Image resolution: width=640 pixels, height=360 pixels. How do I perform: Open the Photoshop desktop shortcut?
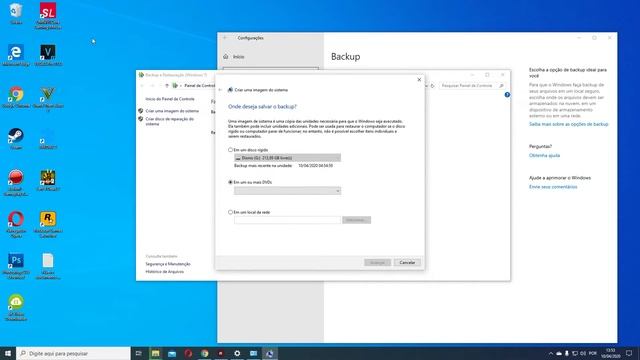click(x=16, y=266)
